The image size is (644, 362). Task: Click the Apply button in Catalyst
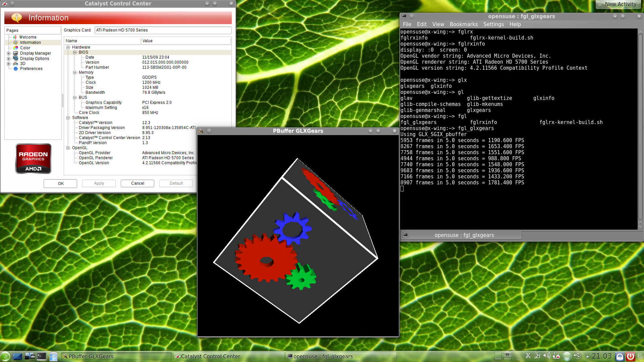99,183
